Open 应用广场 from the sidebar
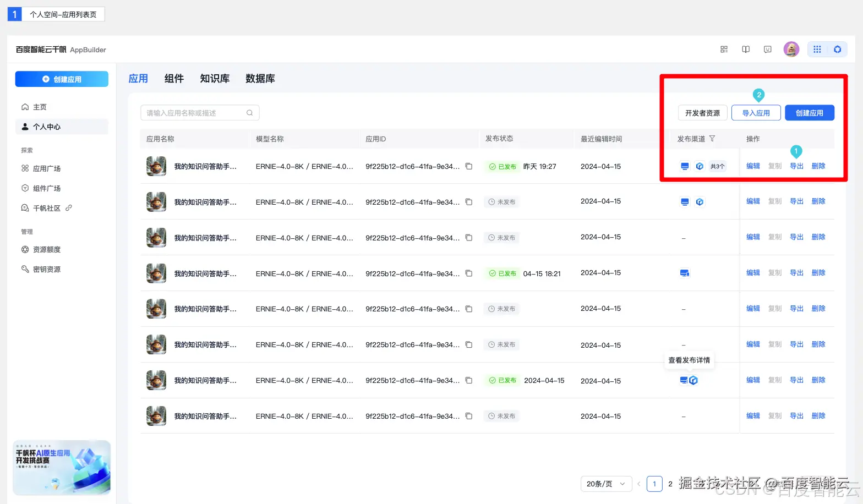The width and height of the screenshot is (863, 504). [x=41, y=168]
